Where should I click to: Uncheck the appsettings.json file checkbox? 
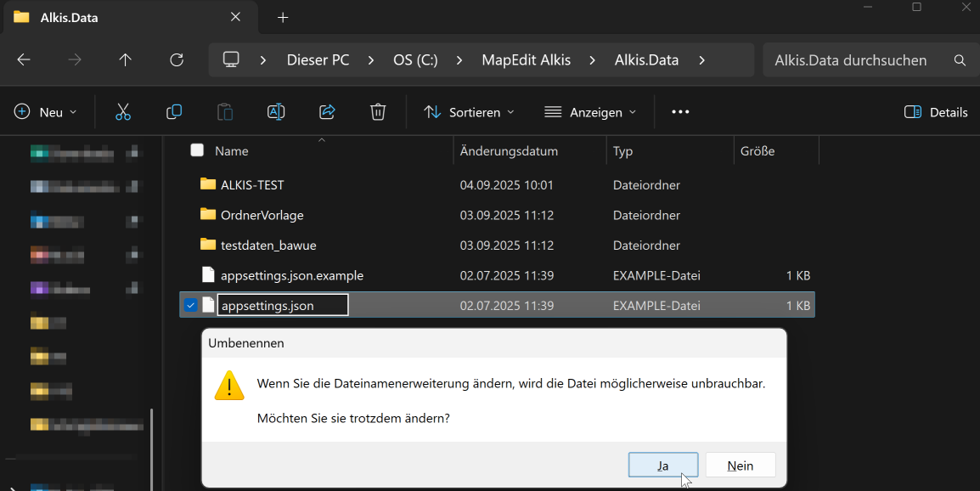point(191,305)
